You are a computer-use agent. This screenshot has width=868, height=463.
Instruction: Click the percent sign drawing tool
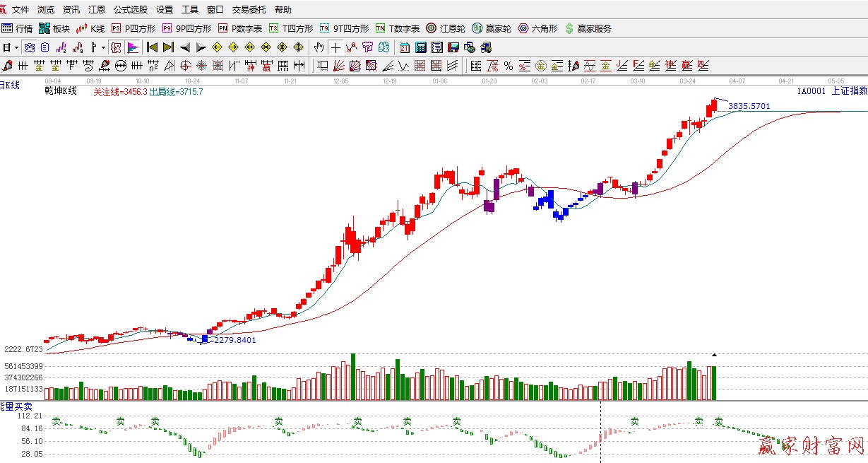point(508,66)
